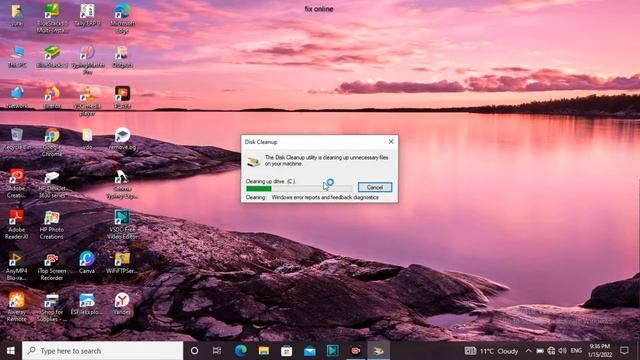Open Adobe Reader XI desktop shortcut

click(16, 224)
